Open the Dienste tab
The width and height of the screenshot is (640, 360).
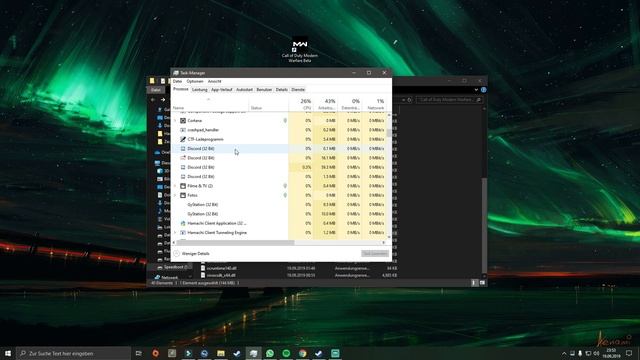click(298, 89)
